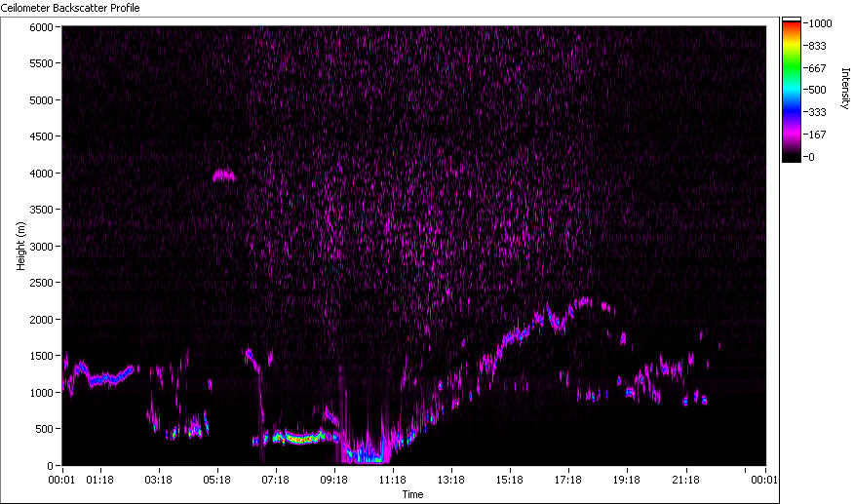Click the 1500 height axis tick label
The image size is (854, 504).
coord(41,356)
